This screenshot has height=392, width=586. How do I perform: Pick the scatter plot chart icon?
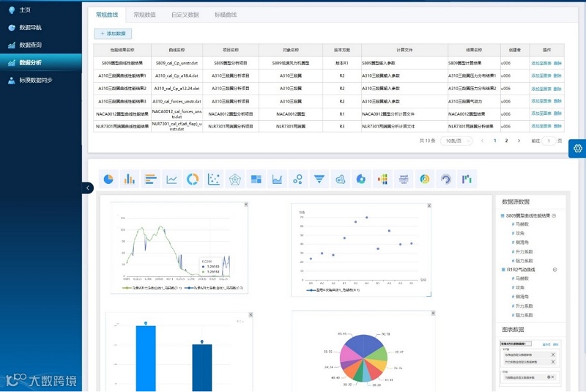coord(214,180)
